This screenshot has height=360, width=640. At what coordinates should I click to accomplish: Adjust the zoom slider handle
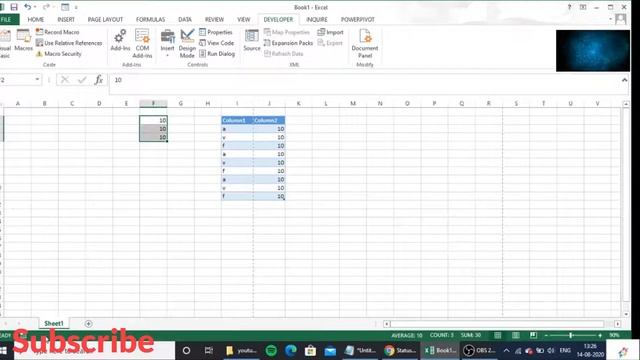pyautogui.click(x=571, y=335)
